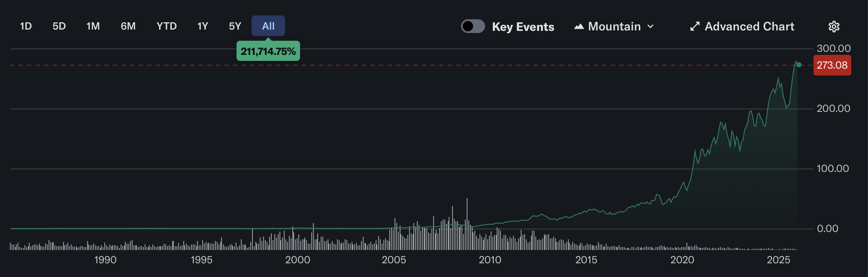Show year-to-date with YTD
Image resolution: width=868 pixels, height=277 pixels.
pyautogui.click(x=167, y=26)
